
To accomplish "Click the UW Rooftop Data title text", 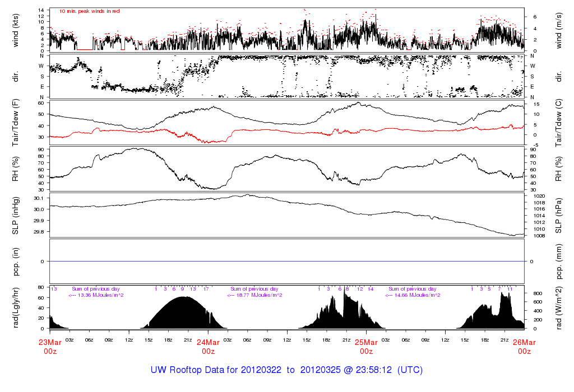I will click(286, 370).
